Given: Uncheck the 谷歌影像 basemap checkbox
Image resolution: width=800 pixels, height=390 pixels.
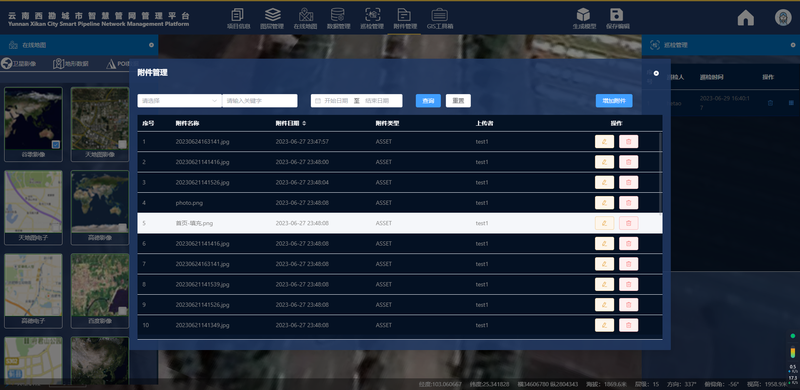Looking at the screenshot, I should [x=56, y=144].
